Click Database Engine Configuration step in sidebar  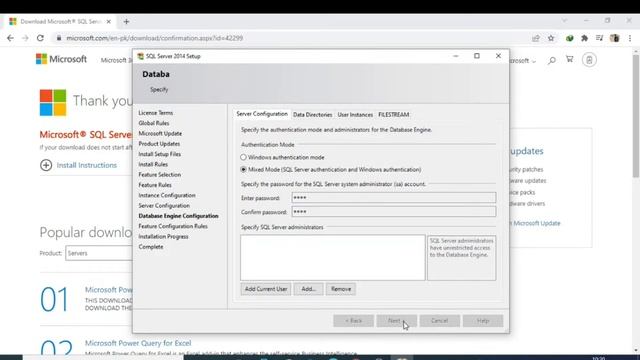pyautogui.click(x=178, y=216)
